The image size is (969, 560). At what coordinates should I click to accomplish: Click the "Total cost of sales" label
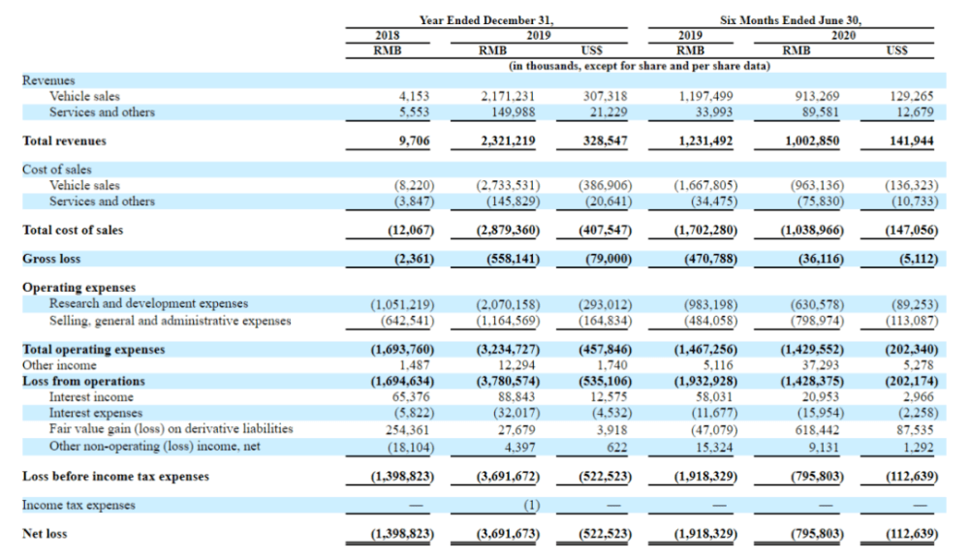click(73, 230)
